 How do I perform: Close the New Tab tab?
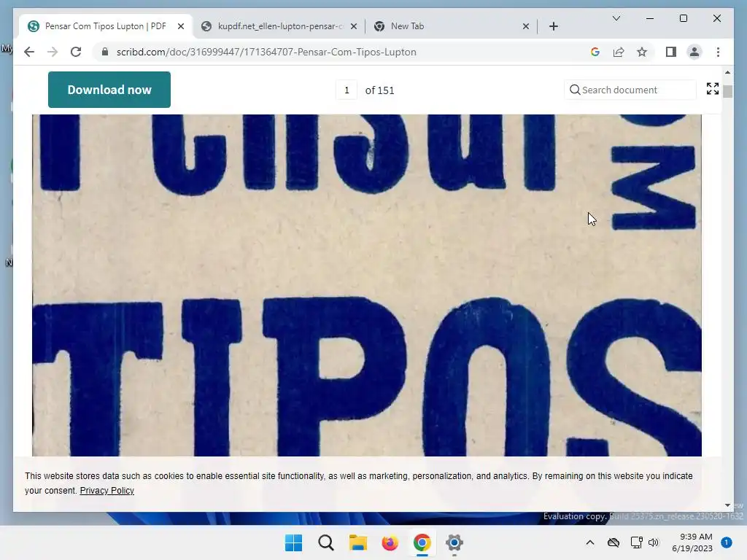(525, 26)
